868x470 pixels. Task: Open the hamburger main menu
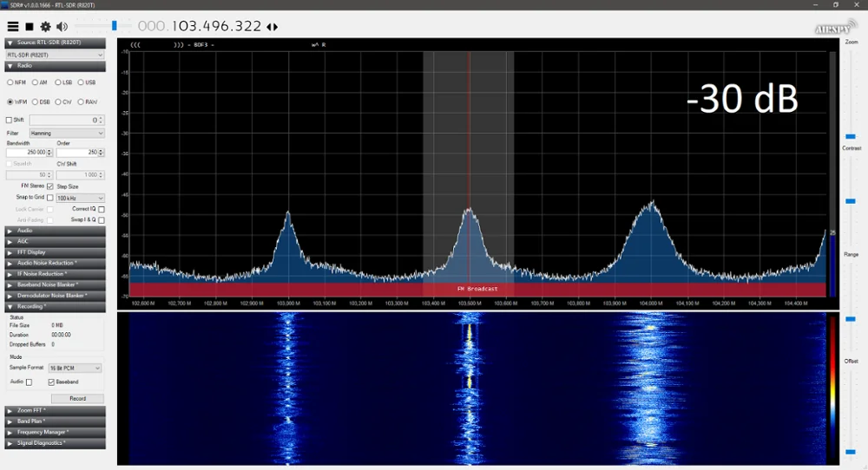13,27
